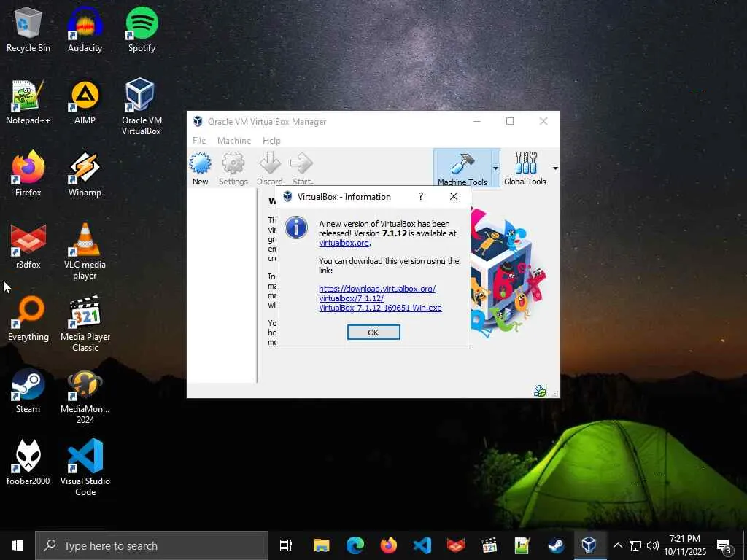The height and width of the screenshot is (560, 747).
Task: Select the Steam desktop shortcut
Action: coord(28,392)
